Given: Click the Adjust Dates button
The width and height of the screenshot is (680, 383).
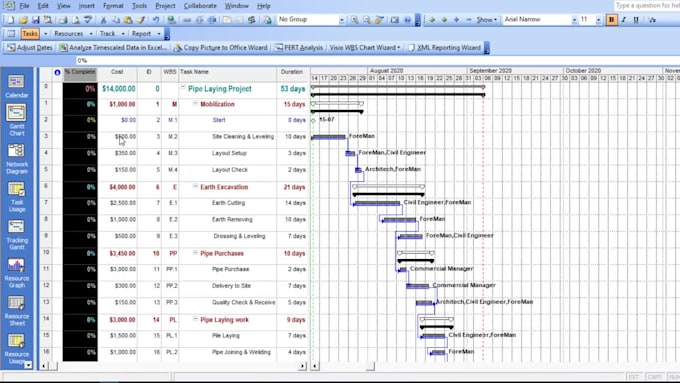Looking at the screenshot, I should [x=29, y=48].
